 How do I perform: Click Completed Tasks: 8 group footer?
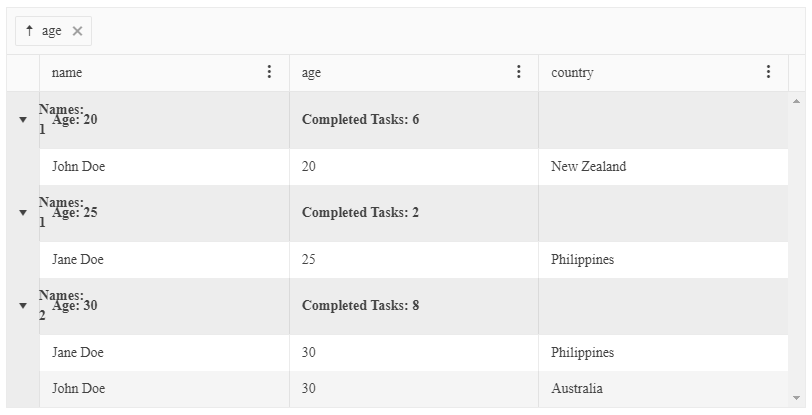coord(360,306)
